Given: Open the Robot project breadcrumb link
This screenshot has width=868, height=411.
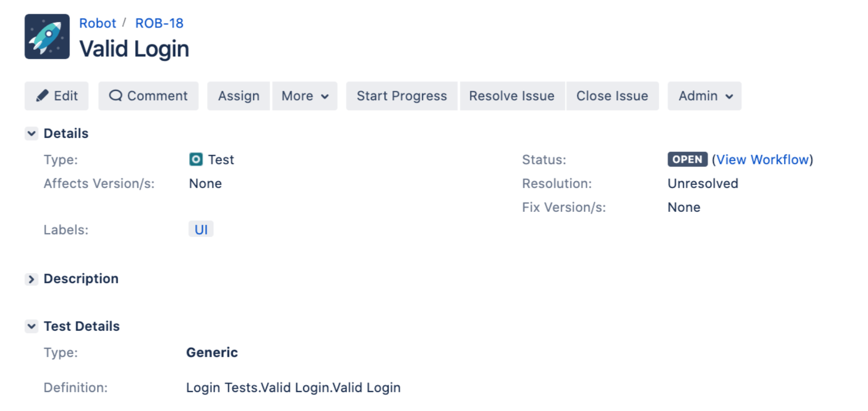Looking at the screenshot, I should (98, 23).
